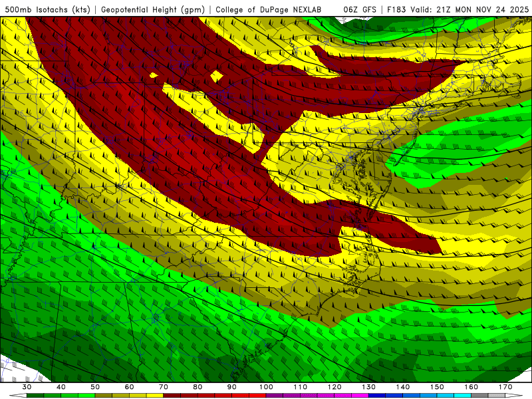This screenshot has height=399, width=532.
Task: Click the 40 label on color scale
Action: click(61, 387)
